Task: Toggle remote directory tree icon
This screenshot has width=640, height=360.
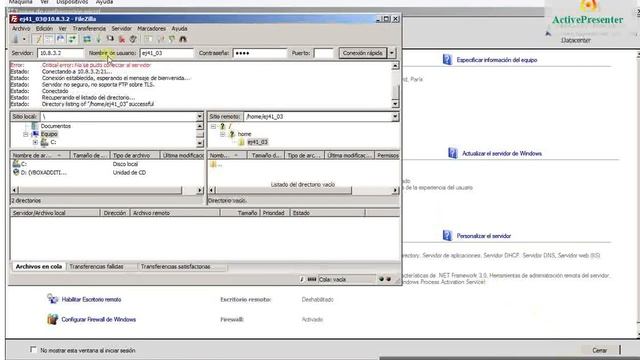Action: [60, 39]
